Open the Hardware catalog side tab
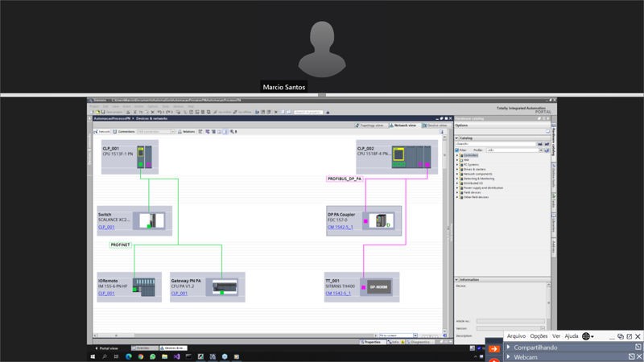 pyautogui.click(x=554, y=142)
